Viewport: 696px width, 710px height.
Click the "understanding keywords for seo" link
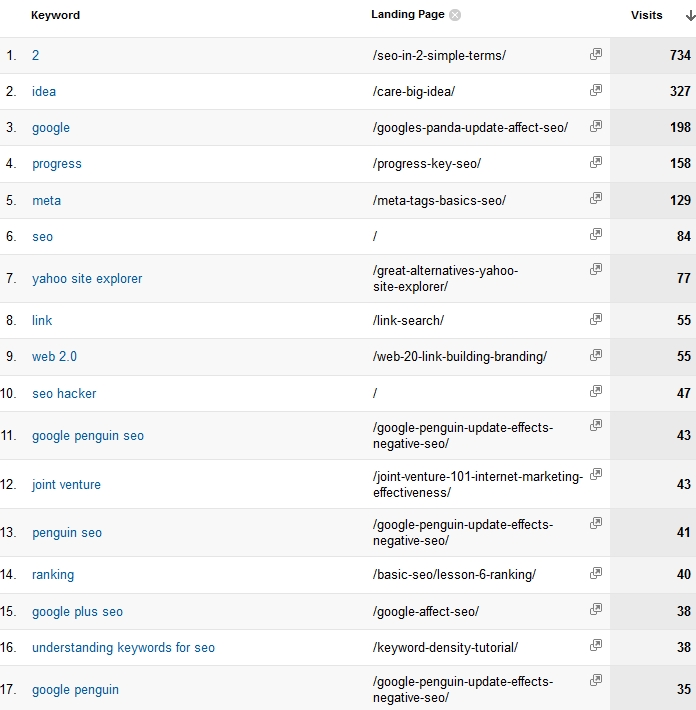(x=123, y=648)
